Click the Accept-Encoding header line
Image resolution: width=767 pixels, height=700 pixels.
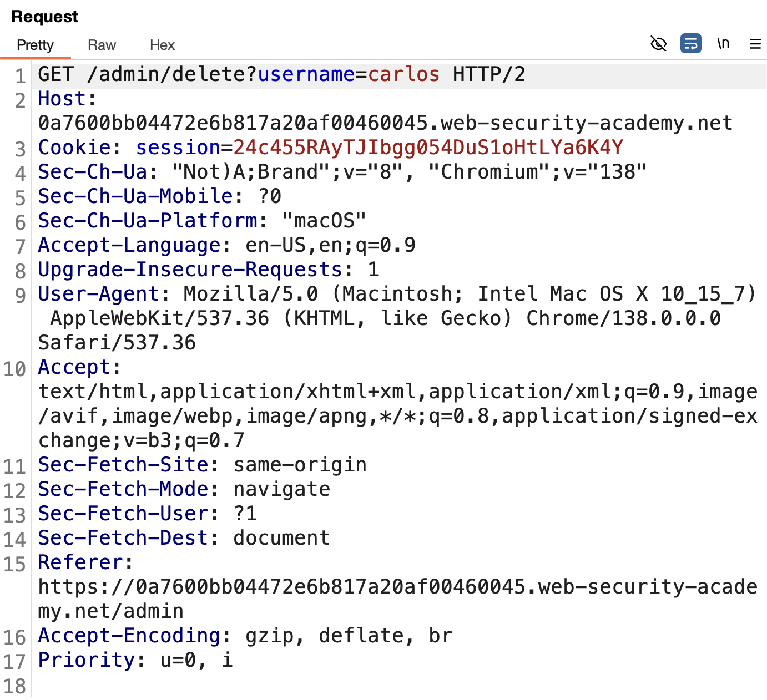tap(245, 636)
